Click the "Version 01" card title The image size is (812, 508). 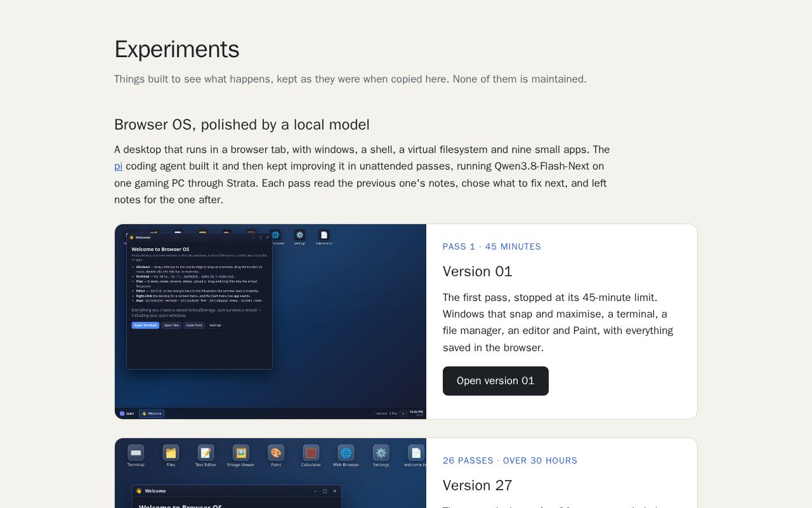pyautogui.click(x=478, y=271)
